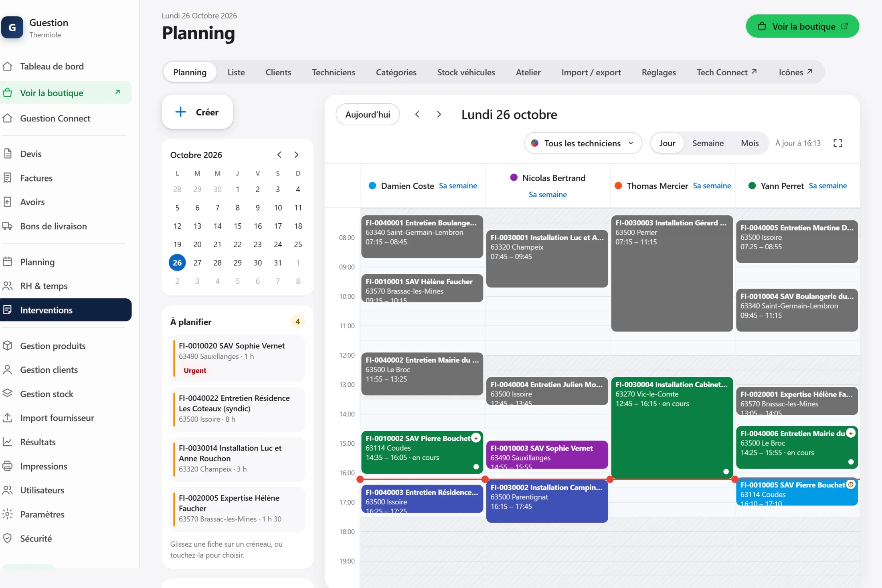This screenshot has width=882, height=588.
Task: Open the fullscreen expand icon
Action: click(x=837, y=143)
